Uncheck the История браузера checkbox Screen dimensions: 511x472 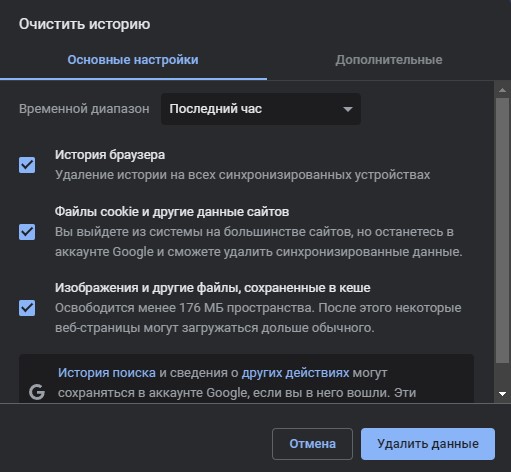pyautogui.click(x=27, y=165)
